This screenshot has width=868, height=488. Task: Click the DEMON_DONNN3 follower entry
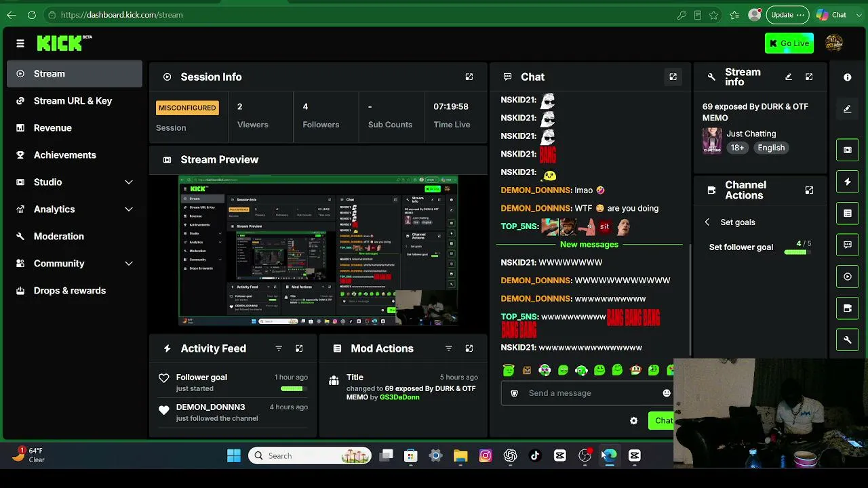(x=234, y=412)
